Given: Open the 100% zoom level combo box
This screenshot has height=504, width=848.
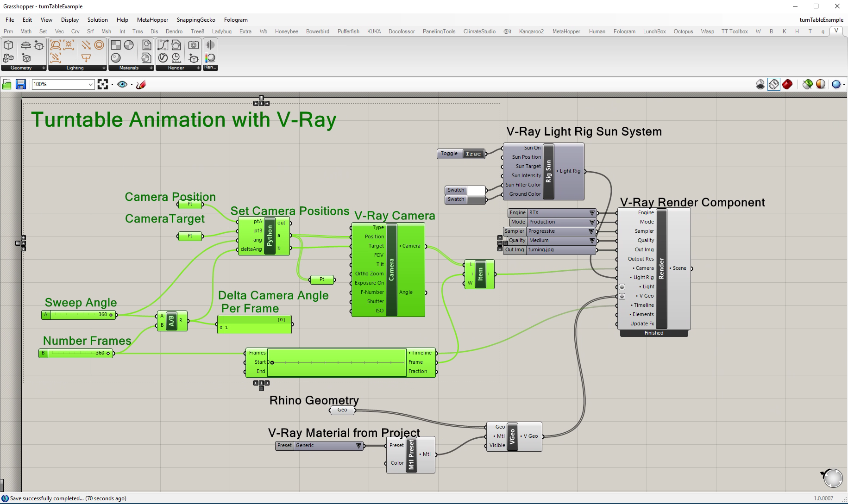Looking at the screenshot, I should (x=63, y=84).
